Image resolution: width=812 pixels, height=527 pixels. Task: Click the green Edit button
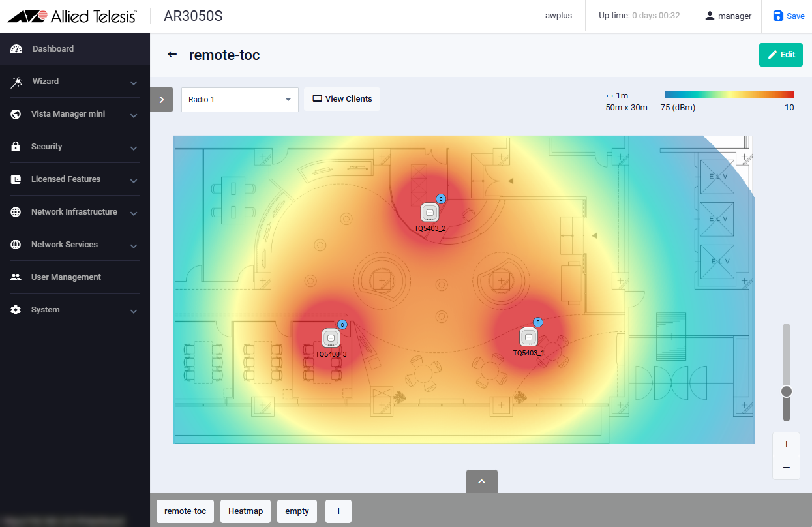point(781,55)
